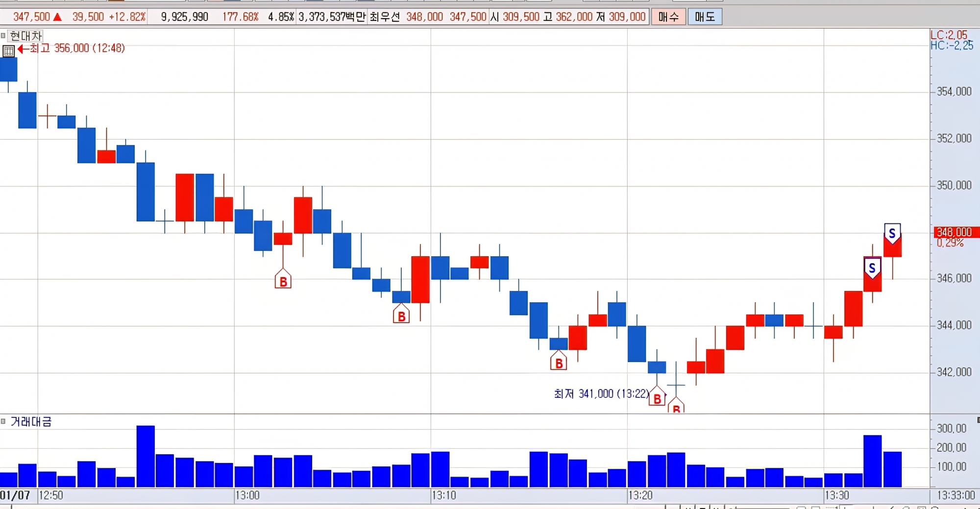This screenshot has height=509, width=980.
Task: Click the B marker beside 최저 341,000 label
Action: tap(657, 396)
